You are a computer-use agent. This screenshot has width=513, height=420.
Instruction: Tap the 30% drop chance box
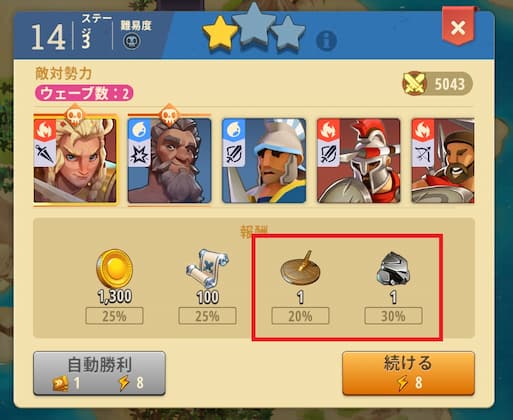tap(393, 316)
